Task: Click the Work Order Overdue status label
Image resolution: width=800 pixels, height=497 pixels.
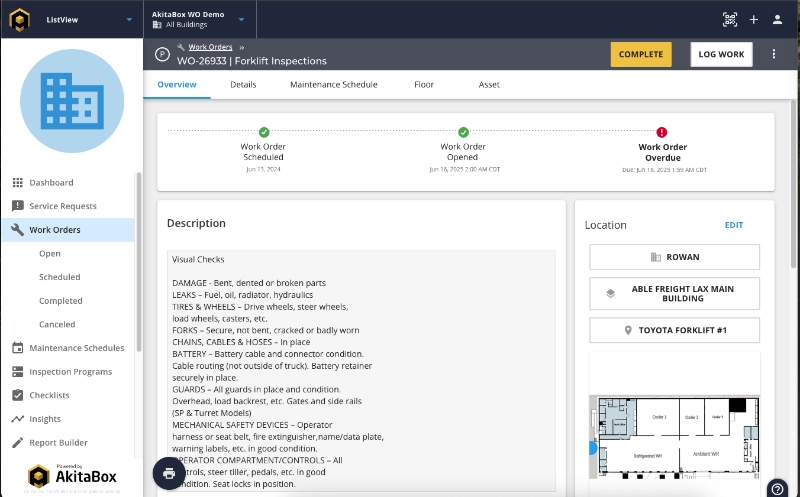Action: tap(662, 152)
